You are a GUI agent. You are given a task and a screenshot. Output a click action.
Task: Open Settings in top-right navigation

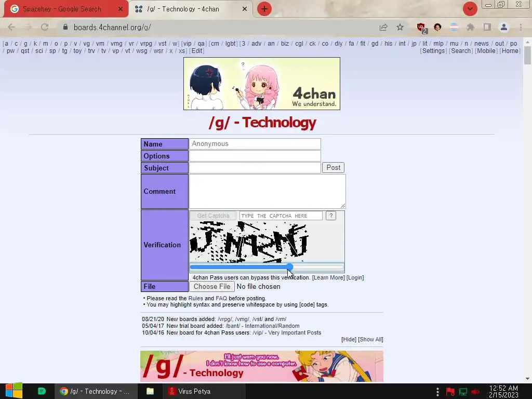coord(433,51)
